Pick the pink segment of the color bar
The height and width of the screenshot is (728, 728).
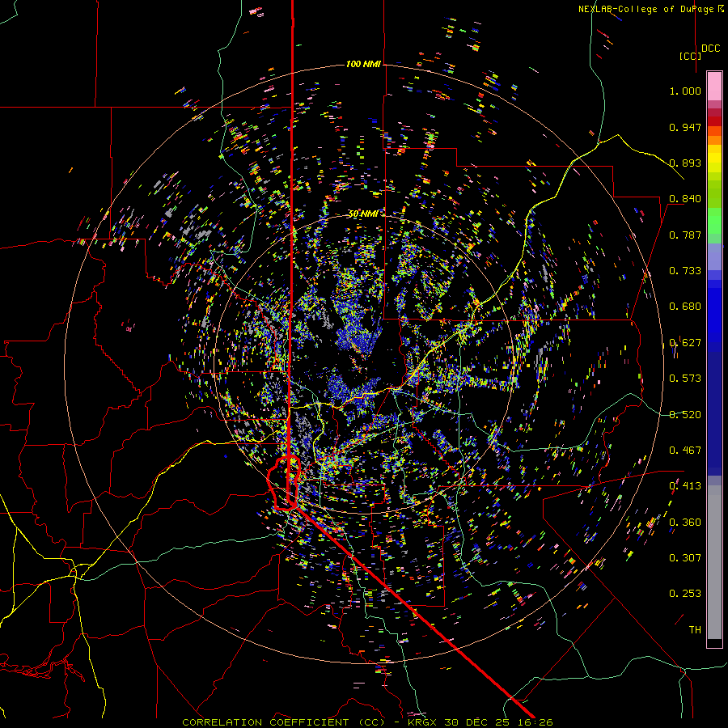pyautogui.click(x=714, y=86)
